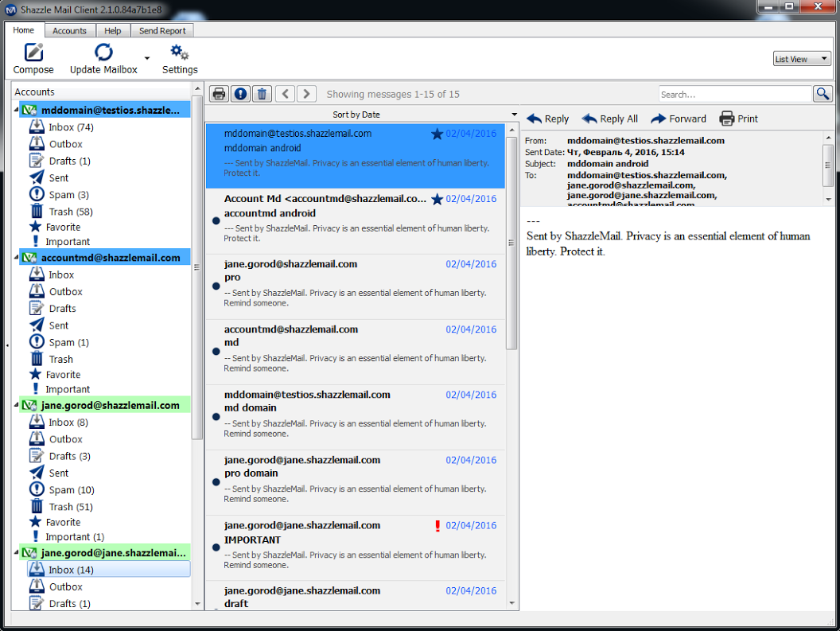Toggle unread dot on 'IMPORTANT' message
This screenshot has height=631, width=840.
coord(216,548)
